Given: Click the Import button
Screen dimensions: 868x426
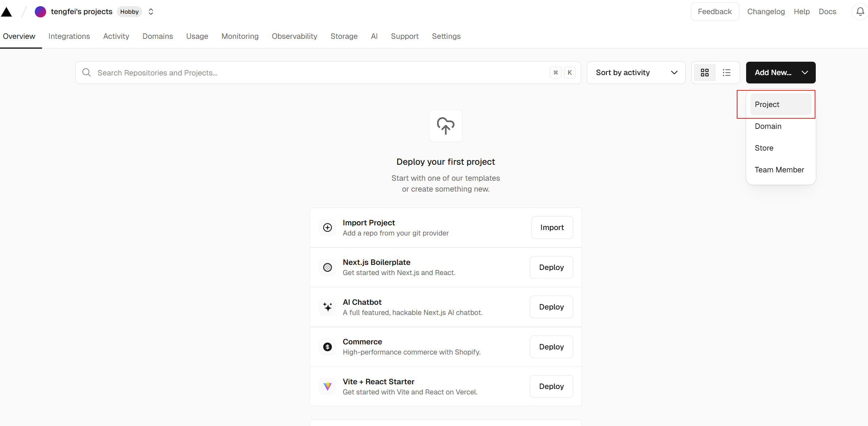Looking at the screenshot, I should [x=552, y=228].
